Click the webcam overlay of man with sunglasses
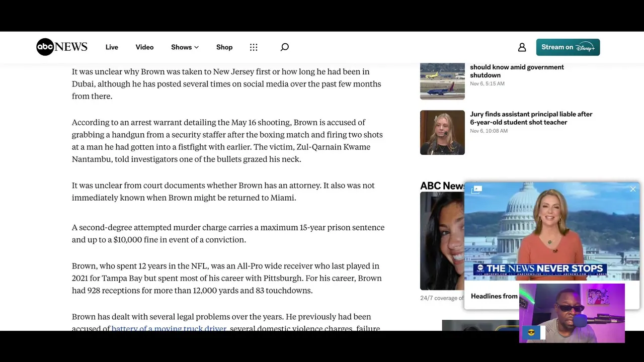 point(572,313)
